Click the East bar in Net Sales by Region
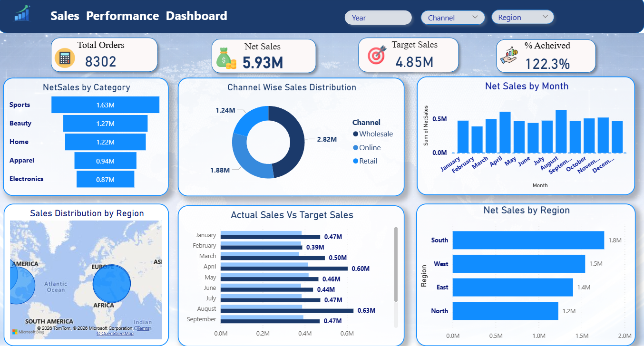The height and width of the screenshot is (346, 644). [x=513, y=287]
